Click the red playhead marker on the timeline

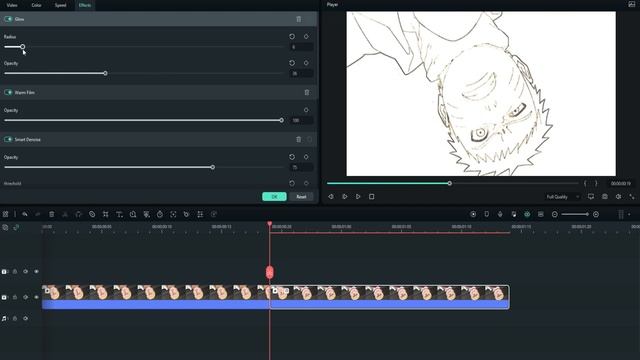tap(269, 272)
